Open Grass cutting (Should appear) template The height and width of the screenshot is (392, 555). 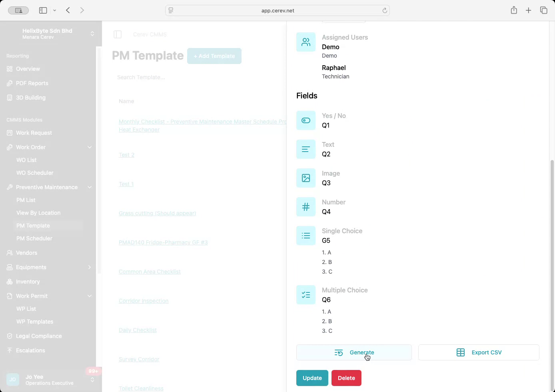tap(157, 213)
